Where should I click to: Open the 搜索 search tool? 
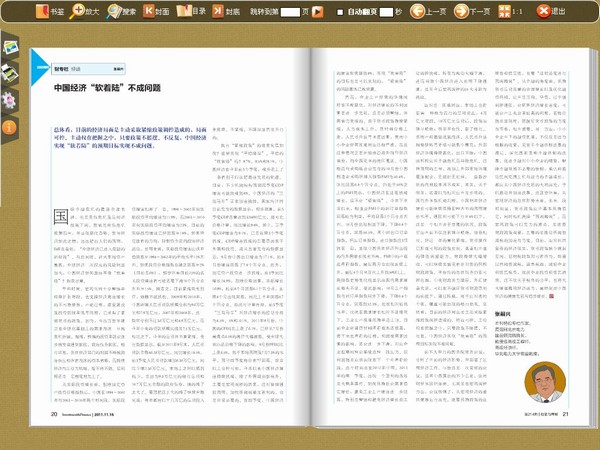(x=121, y=11)
